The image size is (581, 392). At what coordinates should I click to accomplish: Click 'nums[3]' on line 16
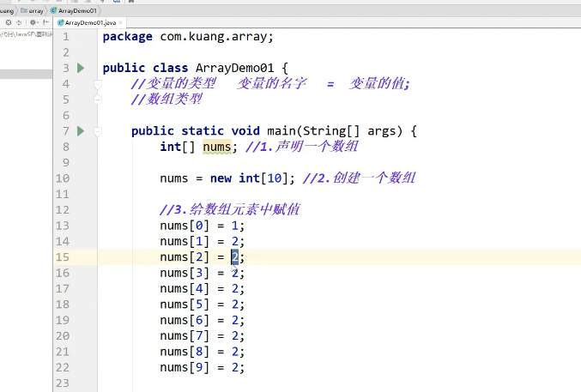point(185,273)
